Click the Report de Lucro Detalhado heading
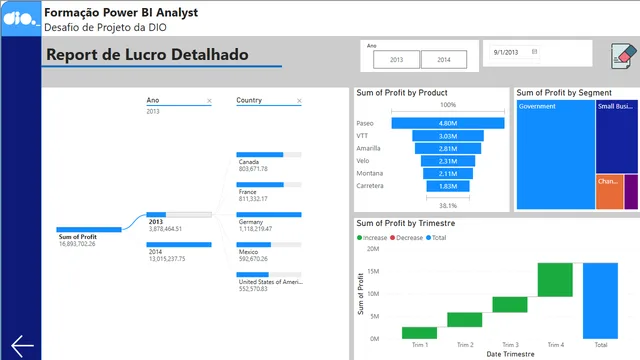Screen dimensions: 640x360 coord(147,54)
